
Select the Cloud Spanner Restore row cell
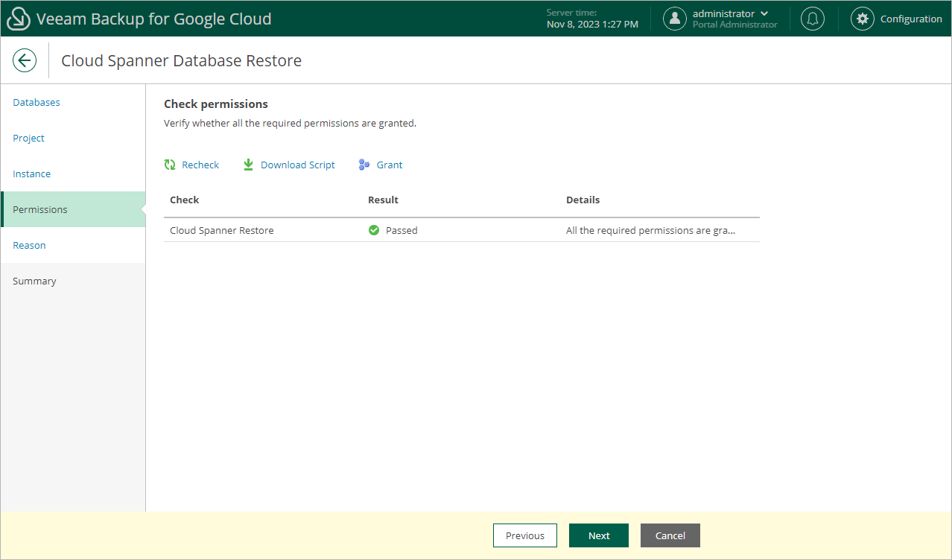[222, 230]
